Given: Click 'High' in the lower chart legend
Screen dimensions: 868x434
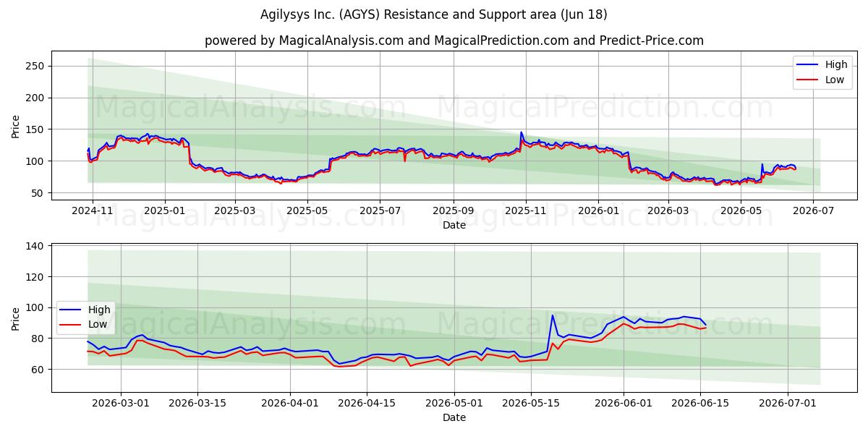Looking at the screenshot, I should coord(100,310).
